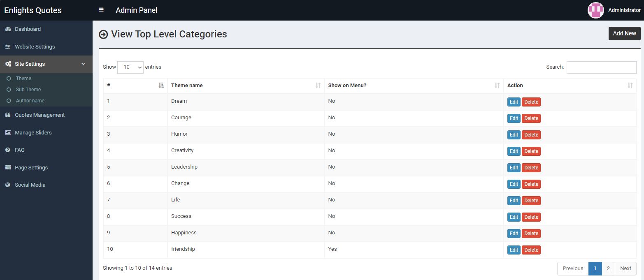Edit the Life theme
644x280 pixels.
coord(514,201)
